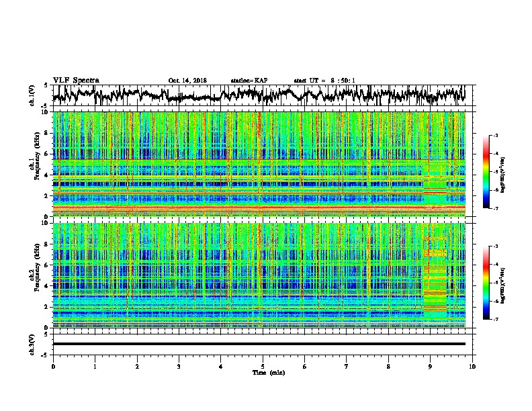Click the 'start UT = 8:50:1' label
The image size is (532, 411).
324,81
